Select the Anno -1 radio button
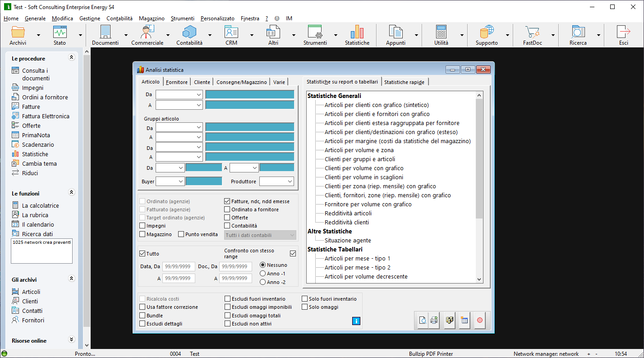644x358 pixels. point(262,274)
